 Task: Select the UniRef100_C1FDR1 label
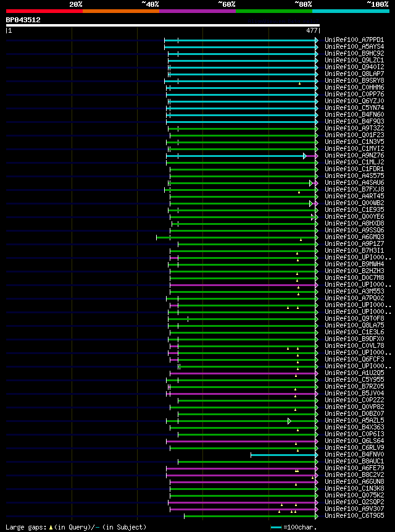pos(354,169)
